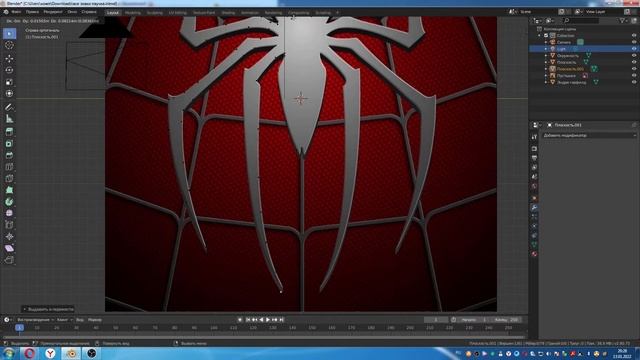Select the Select Box tool
The width and height of the screenshot is (640, 360).
tap(9, 33)
